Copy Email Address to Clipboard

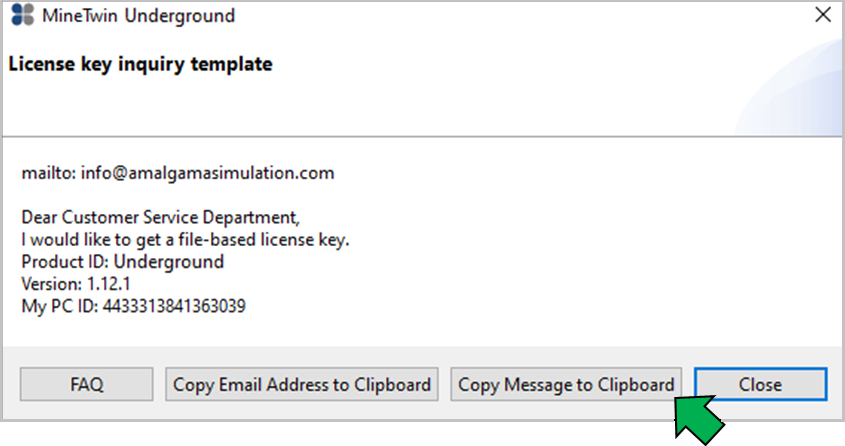click(302, 384)
